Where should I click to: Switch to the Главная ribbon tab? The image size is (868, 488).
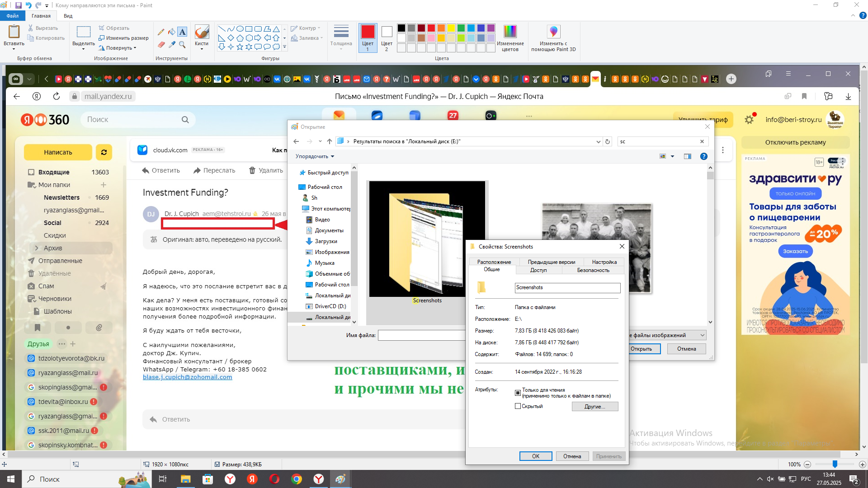(x=41, y=16)
